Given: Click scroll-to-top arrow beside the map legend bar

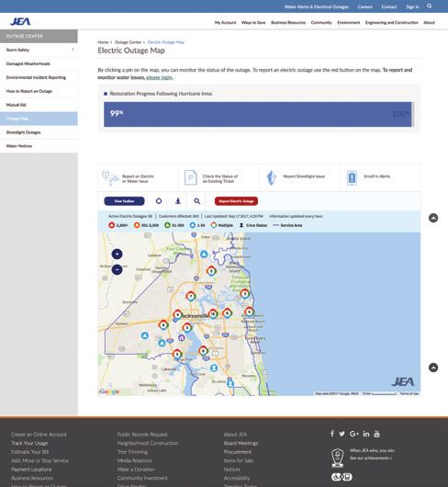Looking at the screenshot, I should [433, 218].
